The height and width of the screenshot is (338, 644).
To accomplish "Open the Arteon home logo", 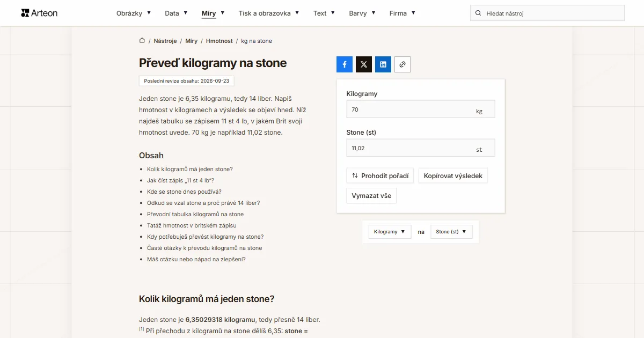I will click(x=39, y=13).
